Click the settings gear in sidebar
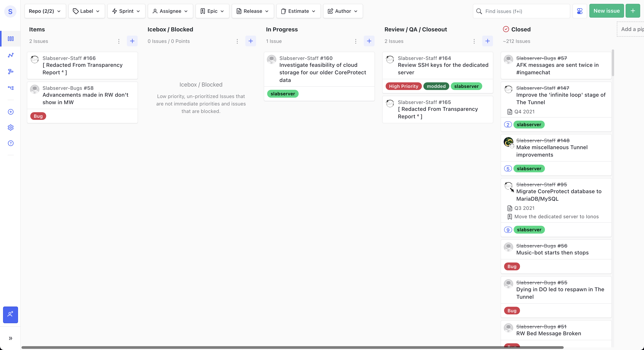644x350 pixels. point(11,128)
